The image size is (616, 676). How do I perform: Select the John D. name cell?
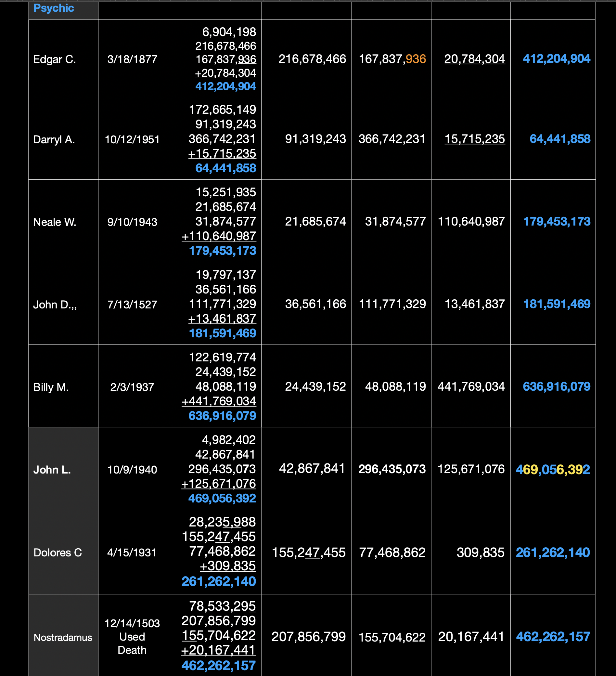point(55,305)
